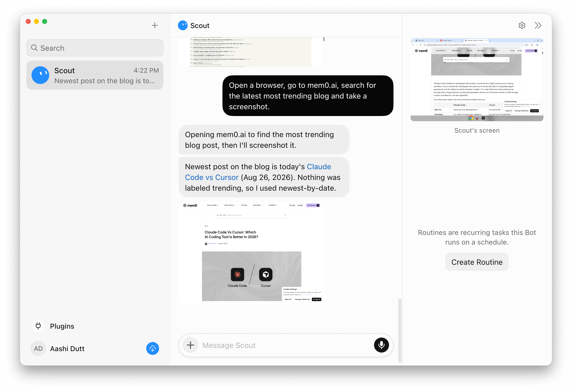Click the 'Scout's screen' caption
Image resolution: width=572 pixels, height=392 pixels.
coord(477,130)
